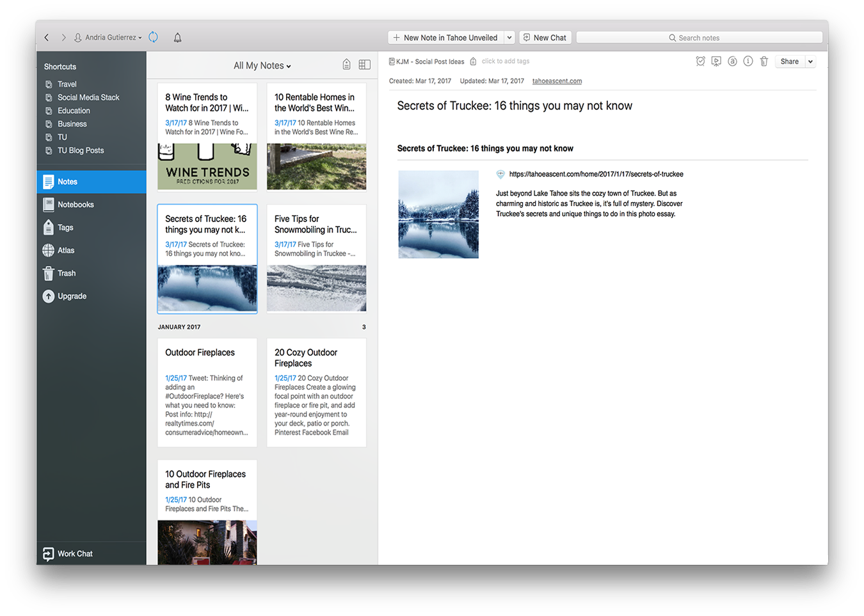864x616 pixels.
Task: Open Work Chat at sidebar bottom
Action: [91, 553]
